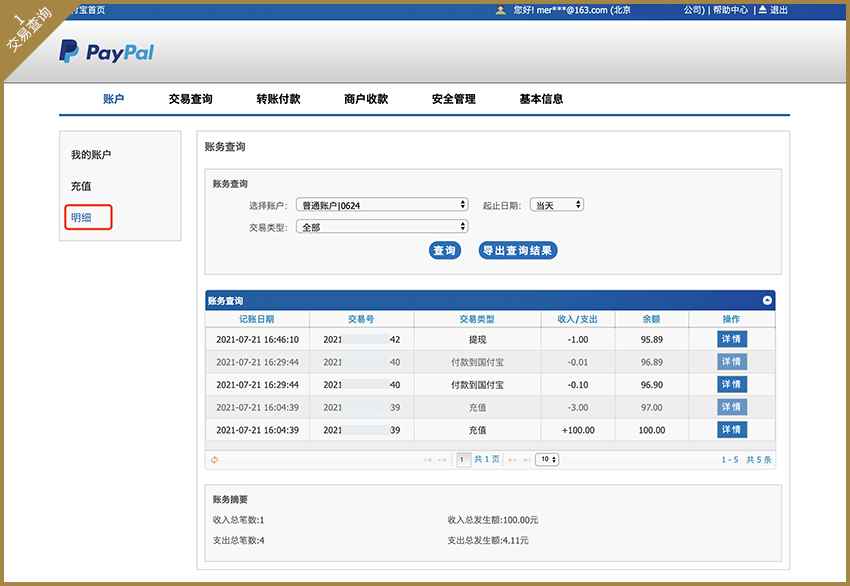The width and height of the screenshot is (850, 586).
Task: Select the 提现 cell
Action: 477,339
